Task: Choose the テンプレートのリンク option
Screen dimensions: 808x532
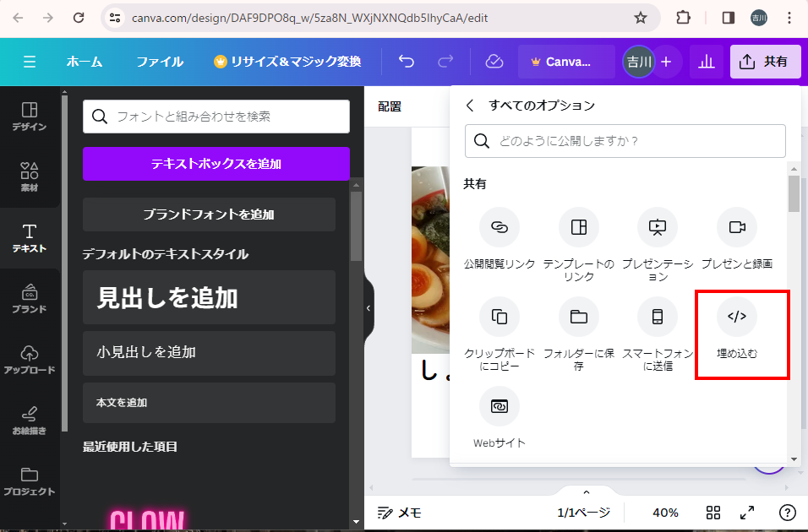Action: (578, 228)
